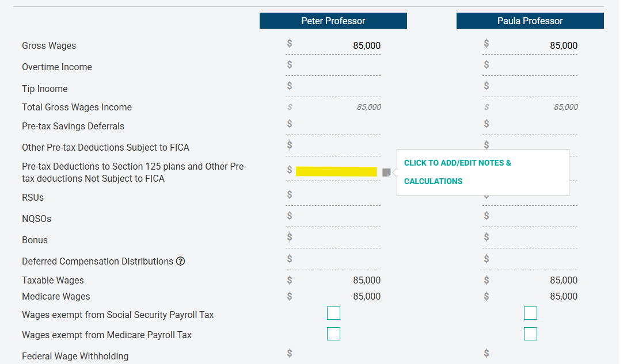Open the notes icon beside the highlighted field
The width and height of the screenshot is (631, 364).
(x=386, y=171)
